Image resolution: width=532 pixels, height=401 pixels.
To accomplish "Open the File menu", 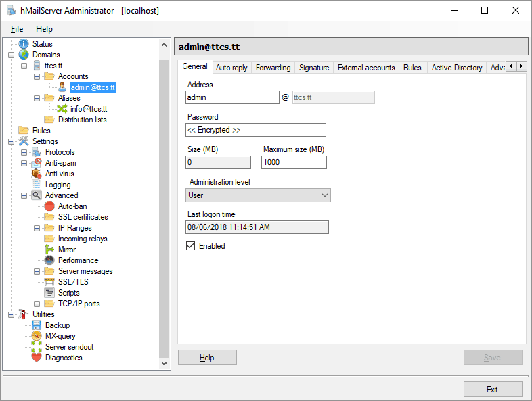I will point(17,29).
